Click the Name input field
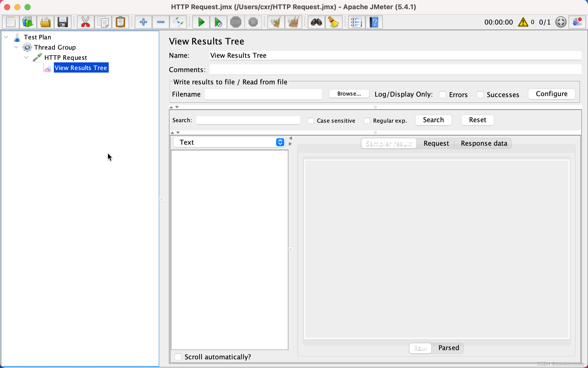The width and height of the screenshot is (588, 368). 395,55
